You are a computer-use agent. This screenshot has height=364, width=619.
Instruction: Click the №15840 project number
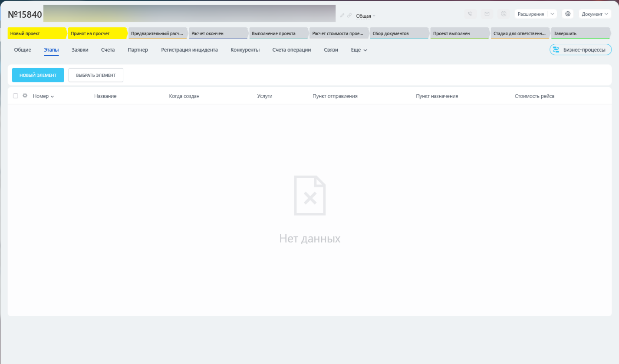(25, 14)
